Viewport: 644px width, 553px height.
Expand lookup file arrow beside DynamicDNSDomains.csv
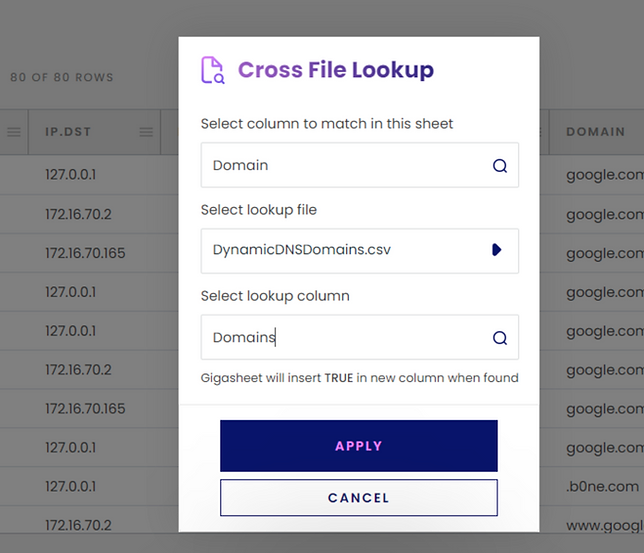497,250
